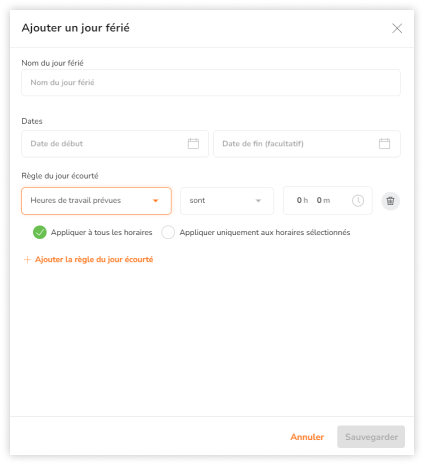This screenshot has height=465, width=424.
Task: Click the Date de fin (facultatif) field
Action: [x=307, y=144]
